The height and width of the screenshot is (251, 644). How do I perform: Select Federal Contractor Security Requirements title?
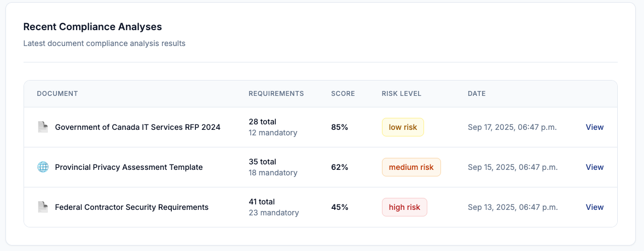click(x=132, y=207)
